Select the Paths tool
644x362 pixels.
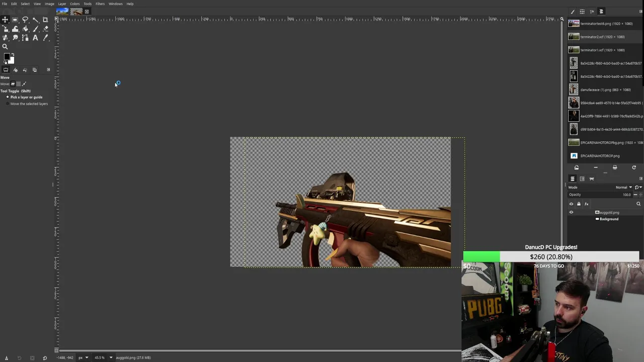(x=25, y=38)
